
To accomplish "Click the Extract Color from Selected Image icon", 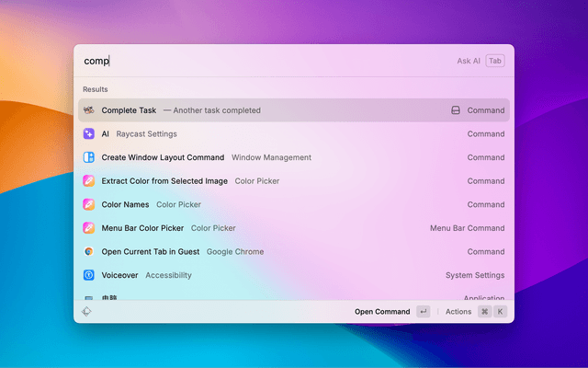I will click(x=89, y=181).
